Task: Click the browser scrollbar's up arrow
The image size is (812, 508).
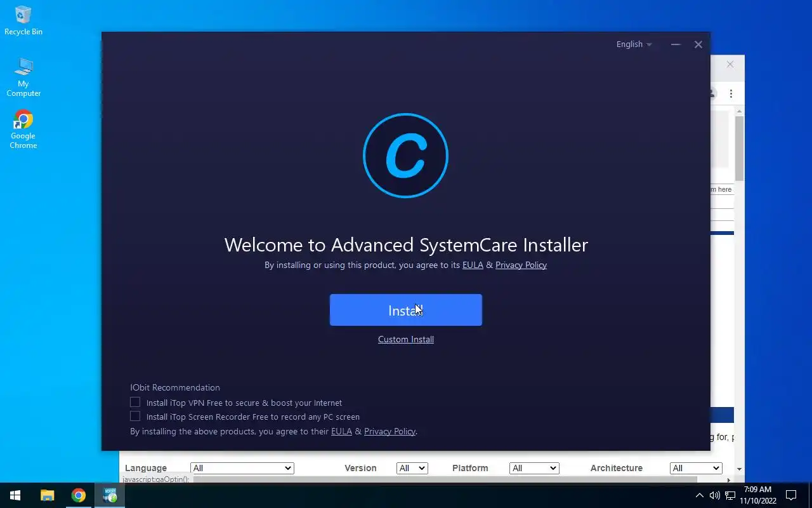Action: pos(740,111)
